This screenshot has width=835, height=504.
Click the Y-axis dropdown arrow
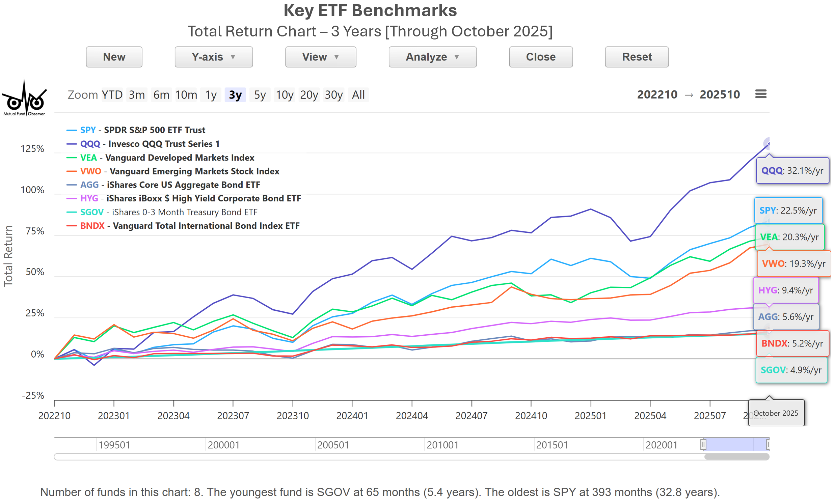coord(233,57)
